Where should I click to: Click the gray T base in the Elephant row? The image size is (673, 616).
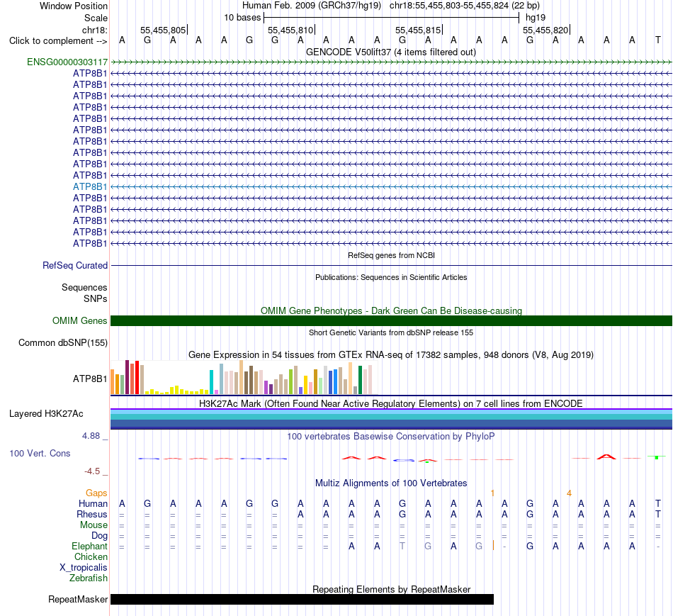[x=402, y=546]
